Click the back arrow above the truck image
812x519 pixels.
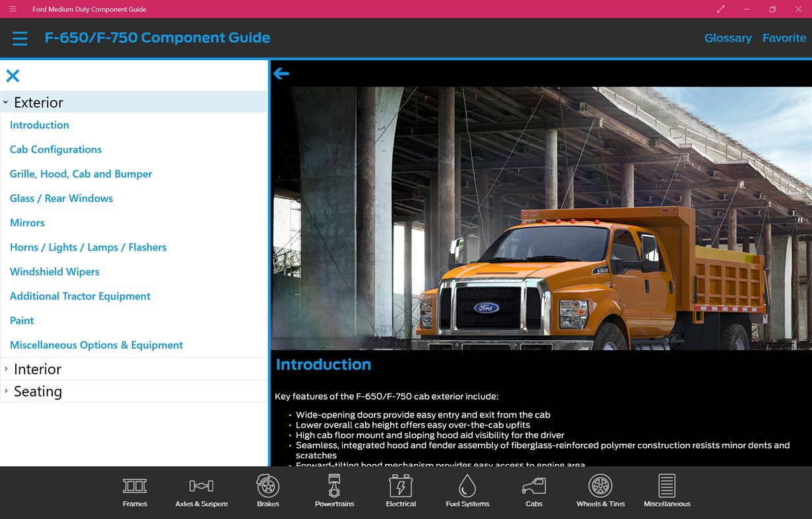tap(281, 73)
